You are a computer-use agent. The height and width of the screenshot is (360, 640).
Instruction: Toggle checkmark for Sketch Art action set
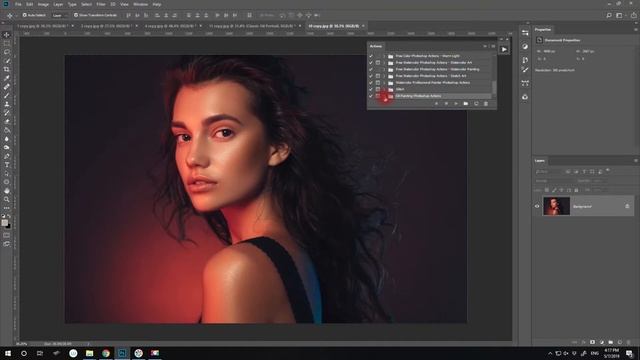tap(371, 76)
